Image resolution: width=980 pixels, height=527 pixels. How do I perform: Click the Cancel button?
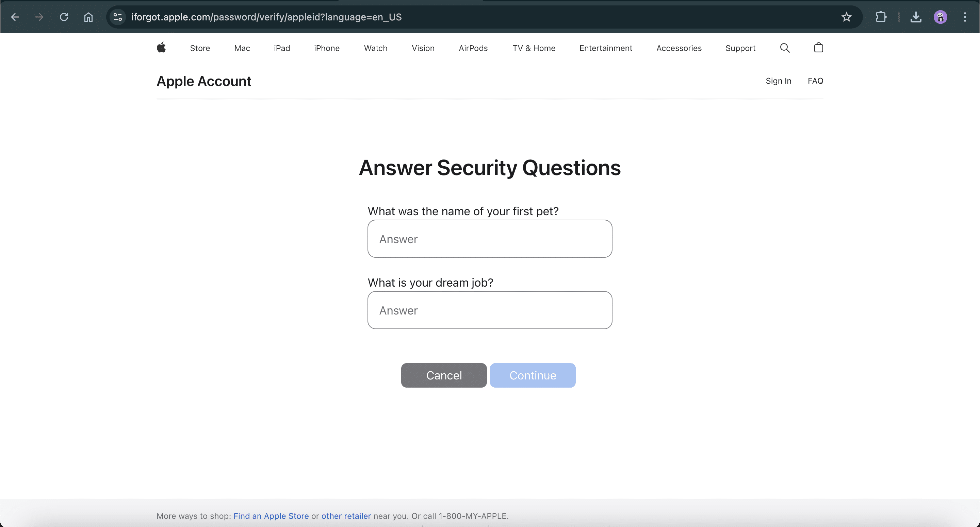(444, 375)
